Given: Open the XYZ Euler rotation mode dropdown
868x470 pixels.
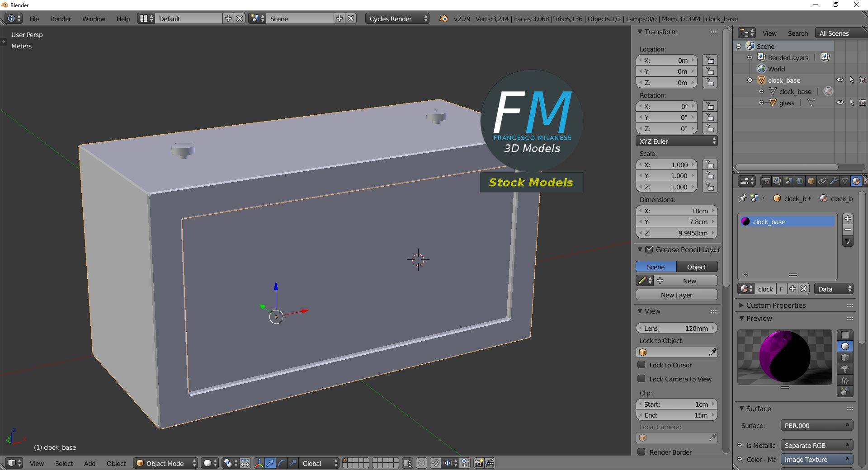Looking at the screenshot, I should tap(677, 141).
